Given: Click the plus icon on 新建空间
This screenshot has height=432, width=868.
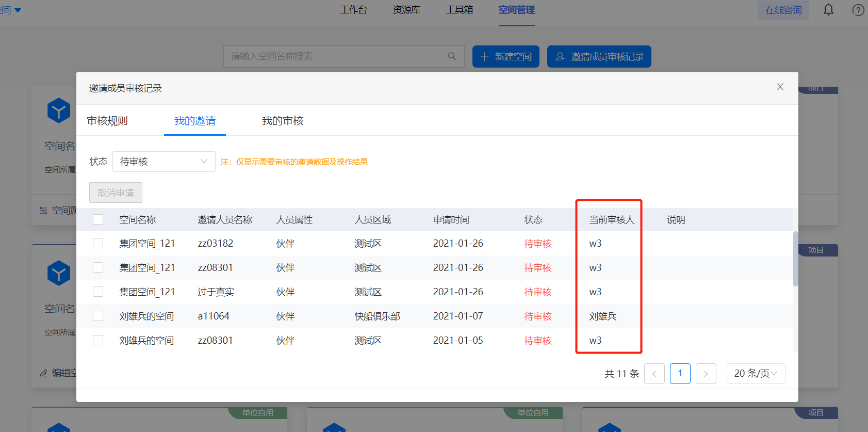Looking at the screenshot, I should [484, 57].
